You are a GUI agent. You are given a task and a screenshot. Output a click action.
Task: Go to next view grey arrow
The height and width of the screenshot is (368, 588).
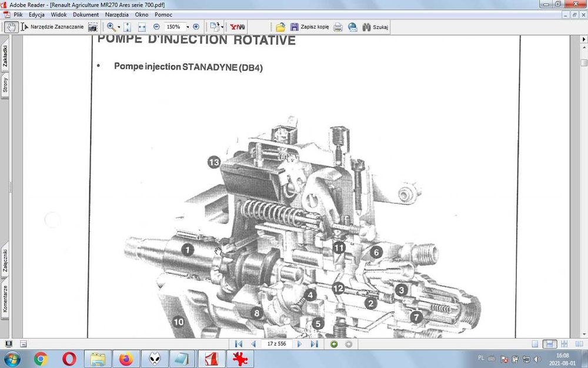point(348,344)
